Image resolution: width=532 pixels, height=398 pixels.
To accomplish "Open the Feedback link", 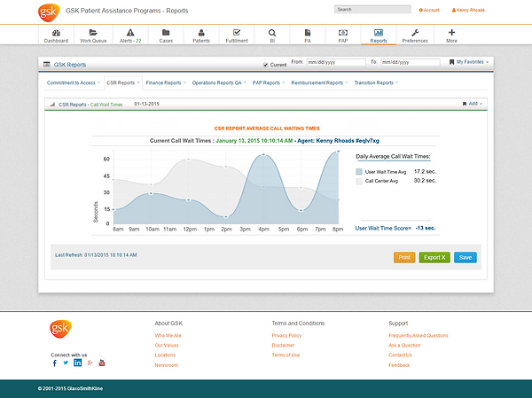I will pos(399,365).
